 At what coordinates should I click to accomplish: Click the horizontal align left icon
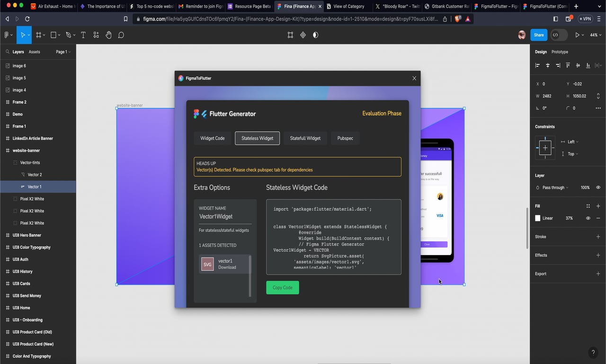click(539, 65)
